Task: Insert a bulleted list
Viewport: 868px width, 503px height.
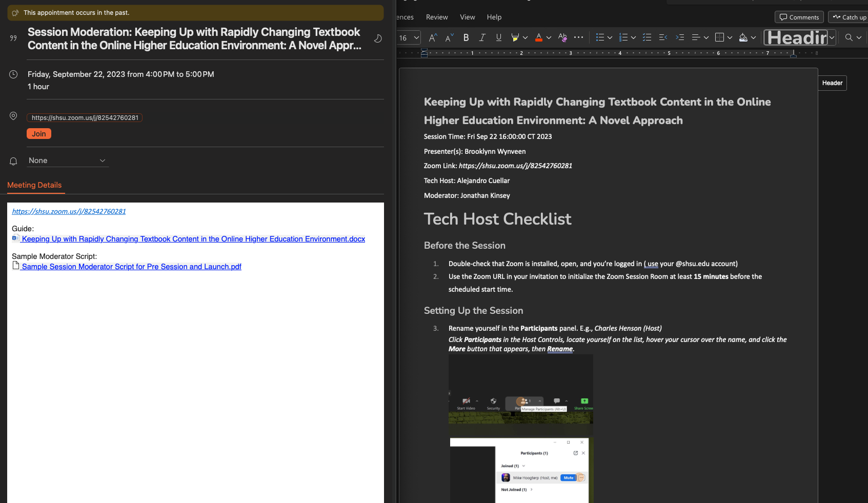Action: 600,37
